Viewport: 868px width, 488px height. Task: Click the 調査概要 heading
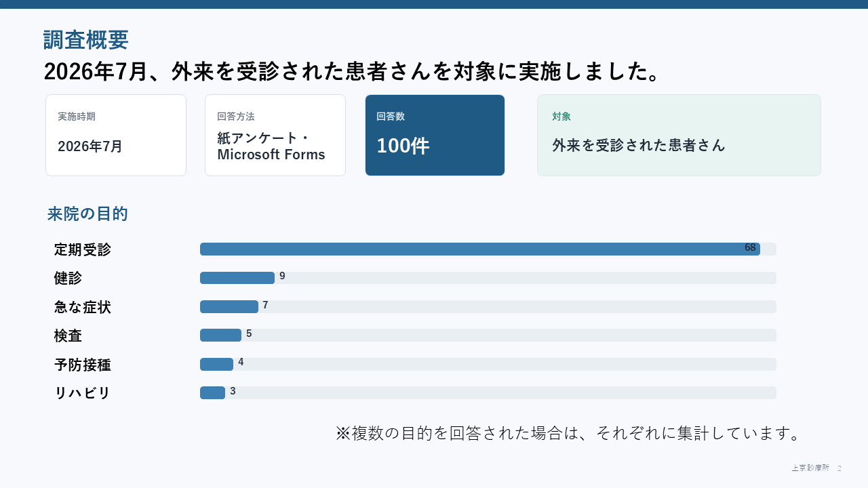(86, 41)
